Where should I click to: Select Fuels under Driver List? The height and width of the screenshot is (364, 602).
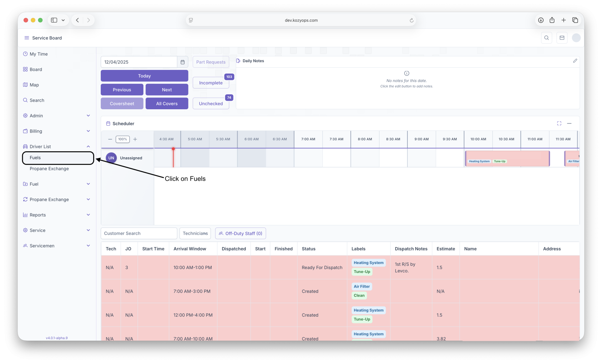click(x=35, y=158)
